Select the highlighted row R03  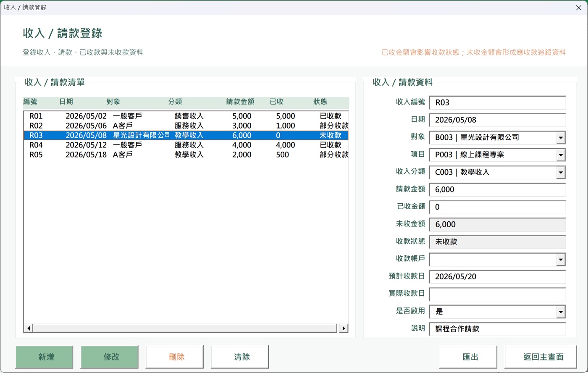pos(186,135)
